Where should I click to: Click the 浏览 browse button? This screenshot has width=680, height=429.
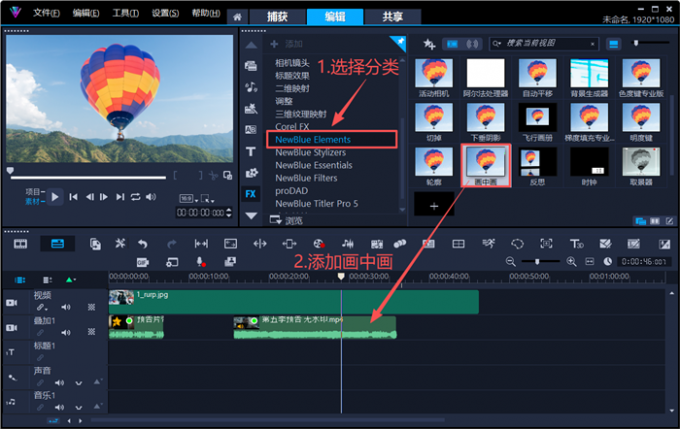pyautogui.click(x=287, y=220)
